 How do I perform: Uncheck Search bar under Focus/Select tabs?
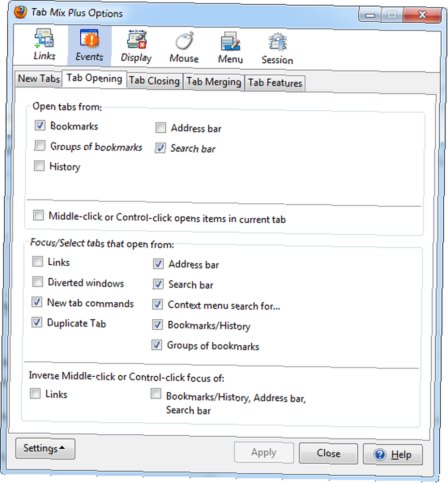[x=158, y=284]
